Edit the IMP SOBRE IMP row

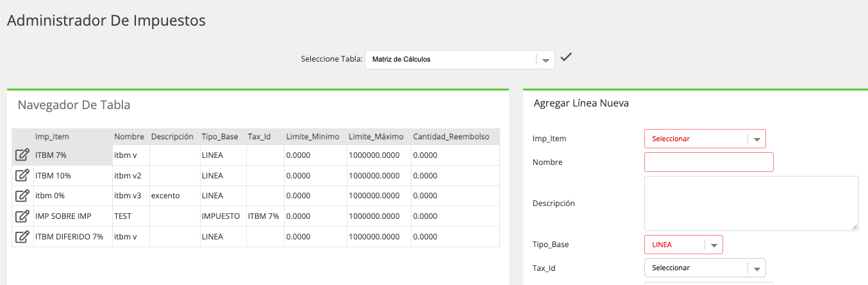tap(22, 216)
